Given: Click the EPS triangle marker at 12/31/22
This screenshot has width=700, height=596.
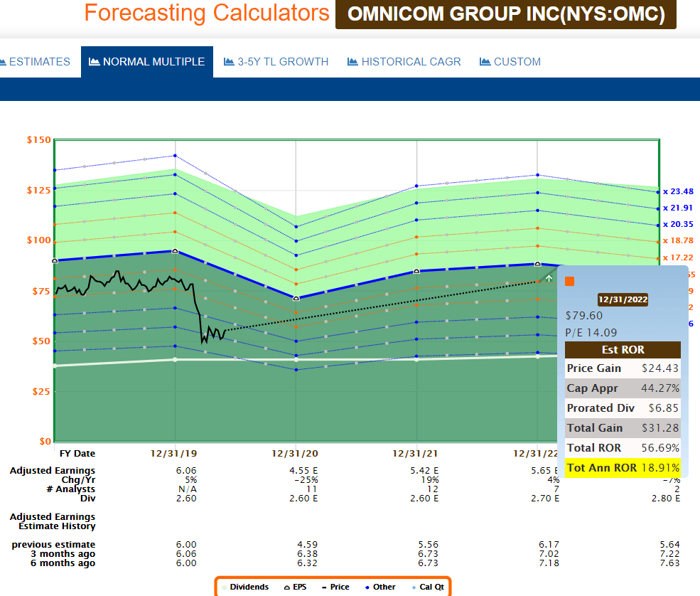Looking at the screenshot, I should click(537, 264).
